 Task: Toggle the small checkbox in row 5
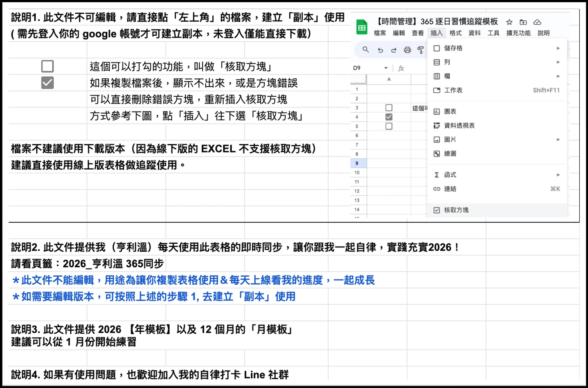pyautogui.click(x=389, y=126)
